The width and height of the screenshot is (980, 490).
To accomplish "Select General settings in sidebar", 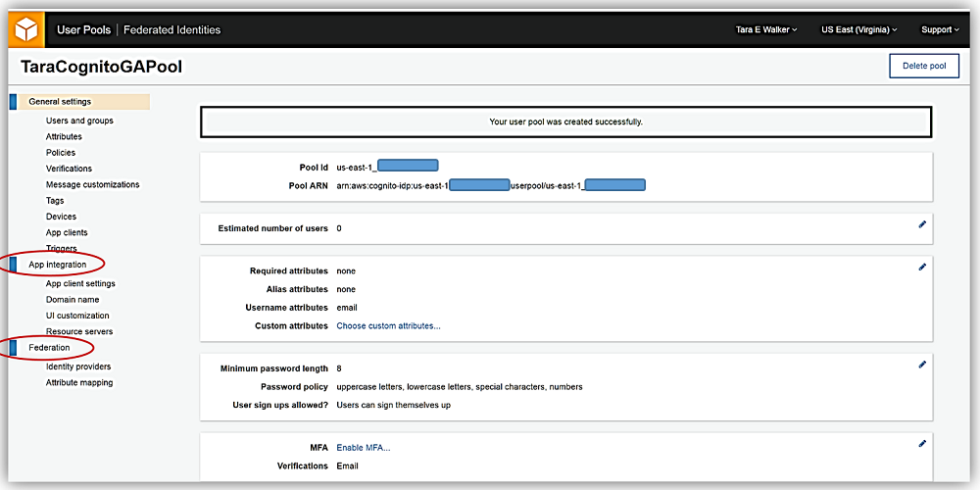I will coord(60,102).
